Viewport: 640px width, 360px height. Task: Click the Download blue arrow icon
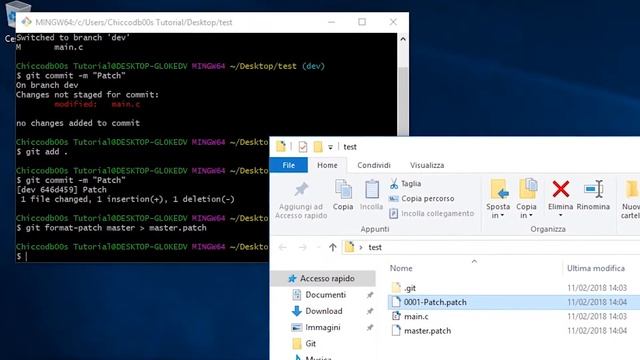(x=297, y=311)
